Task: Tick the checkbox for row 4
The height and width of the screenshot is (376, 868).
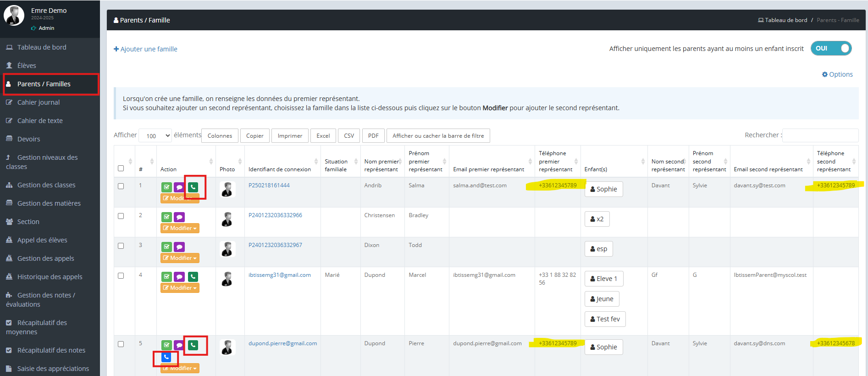Action: [121, 276]
